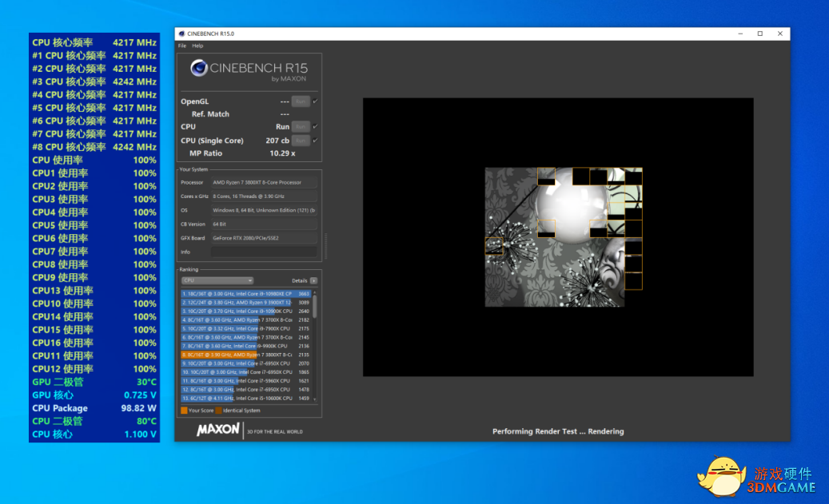The height and width of the screenshot is (504, 829).
Task: Select ranking row 9 with score 2070
Action: click(x=246, y=363)
